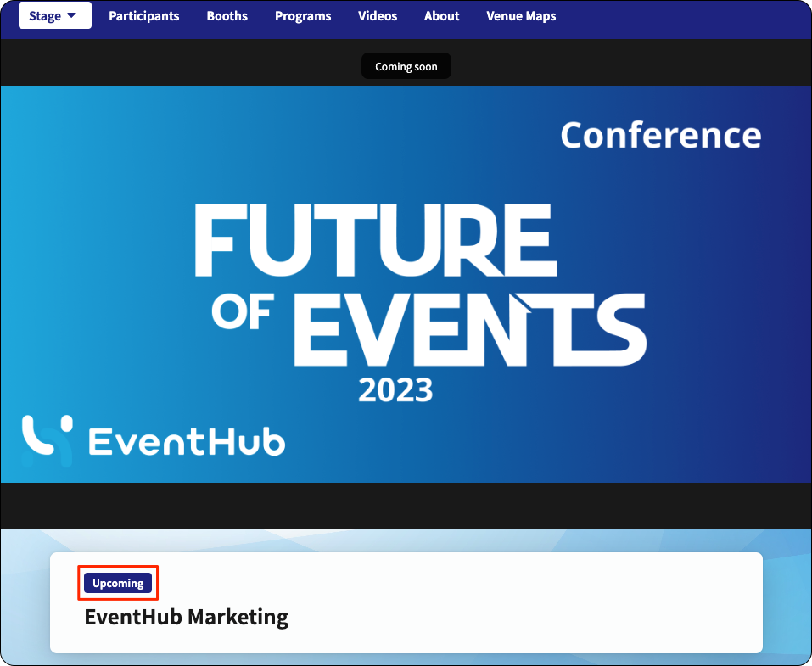This screenshot has height=666, width=812.
Task: Open the Venue Maps tab
Action: pyautogui.click(x=521, y=16)
